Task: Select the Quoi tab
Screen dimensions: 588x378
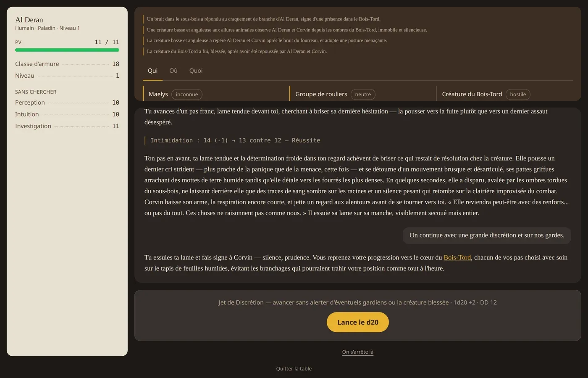Action: [x=196, y=71]
